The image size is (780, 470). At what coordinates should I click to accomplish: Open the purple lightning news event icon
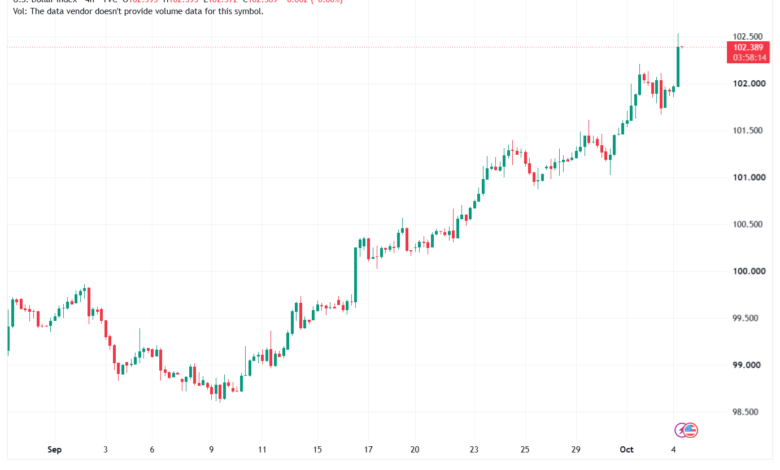click(x=681, y=430)
